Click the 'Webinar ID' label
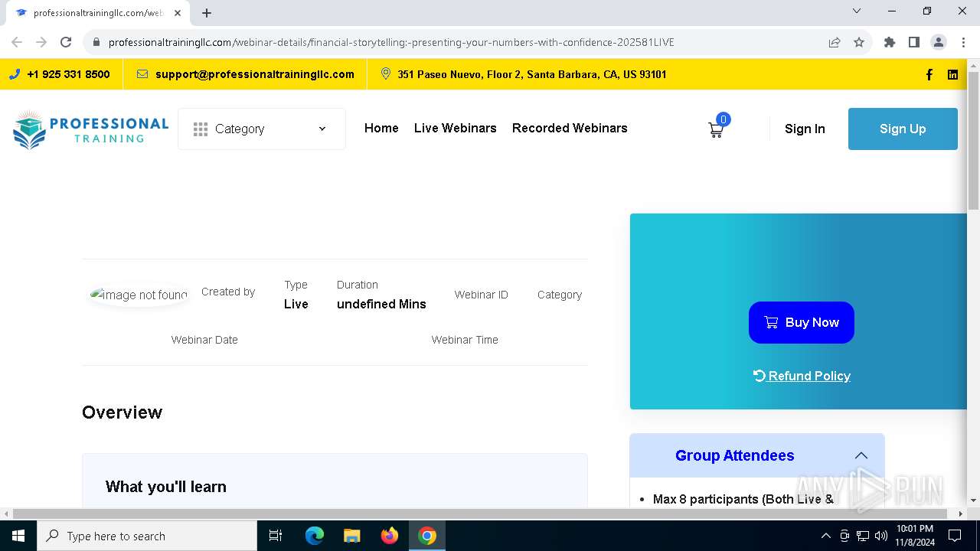Screen dimensions: 980x551 click(482, 295)
